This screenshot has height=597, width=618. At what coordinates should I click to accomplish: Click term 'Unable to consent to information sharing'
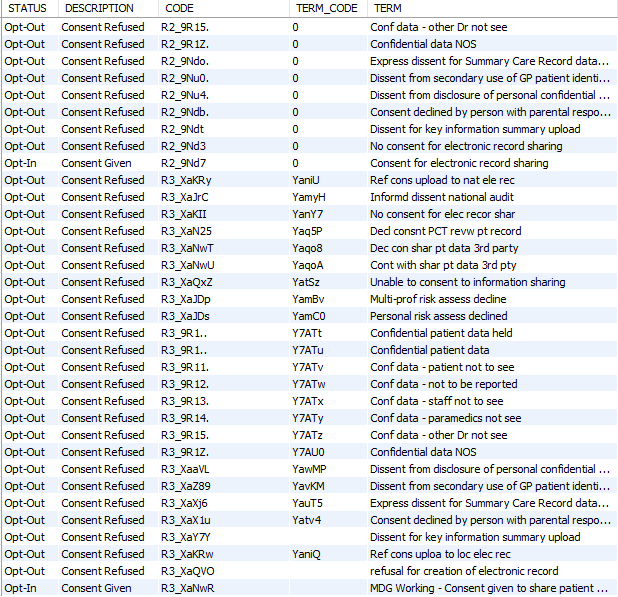point(467,282)
